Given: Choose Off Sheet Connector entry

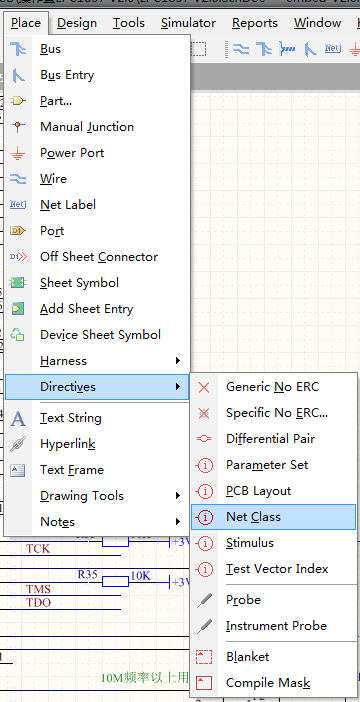Looking at the screenshot, I should 97,257.
